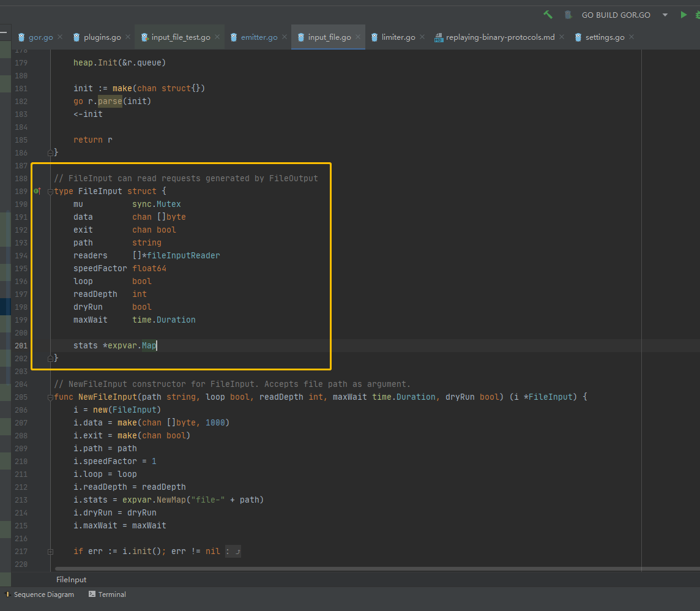Image resolution: width=700 pixels, height=611 pixels.
Task: Click heap.Init call on line 179
Action: [120, 63]
